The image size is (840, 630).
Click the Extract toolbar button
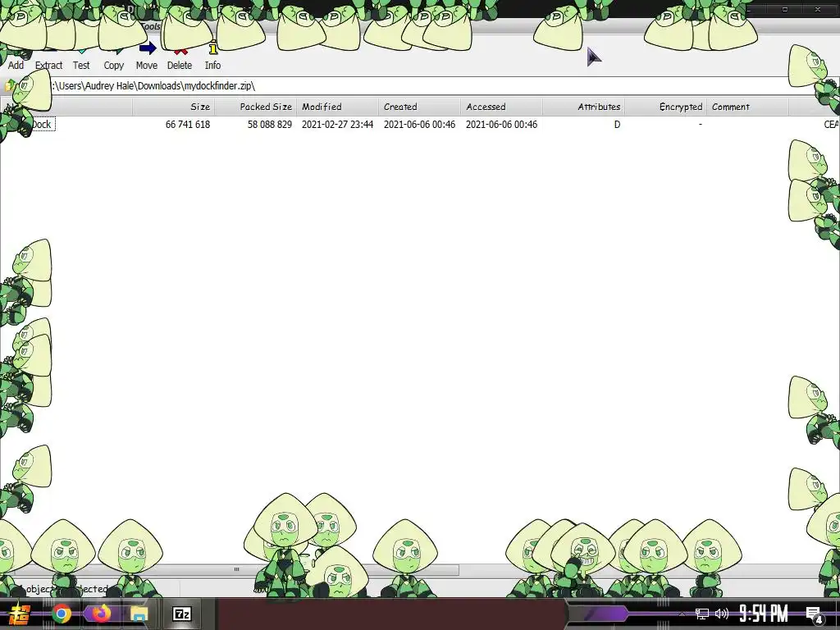48,59
